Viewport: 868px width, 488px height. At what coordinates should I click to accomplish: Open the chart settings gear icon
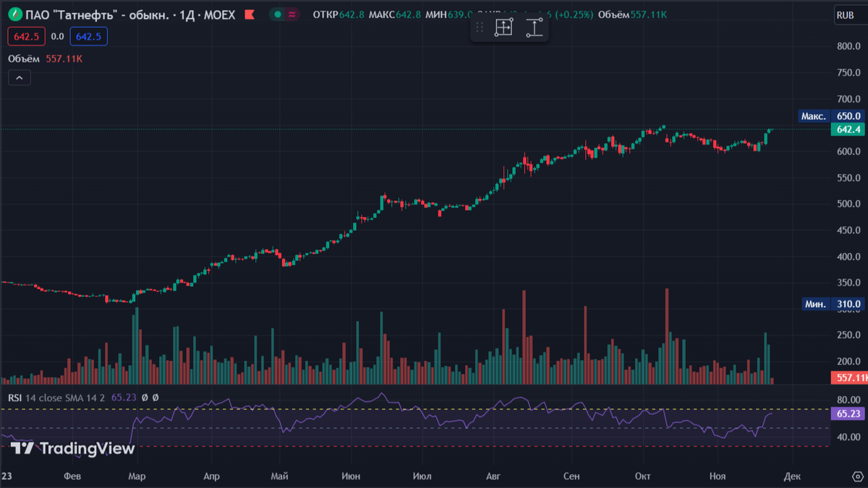pos(857,476)
